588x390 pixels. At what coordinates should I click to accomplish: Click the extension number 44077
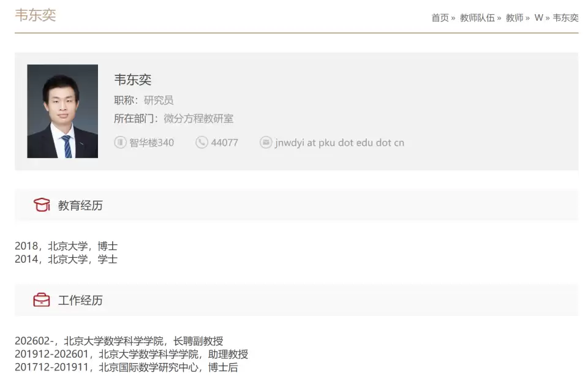point(225,142)
